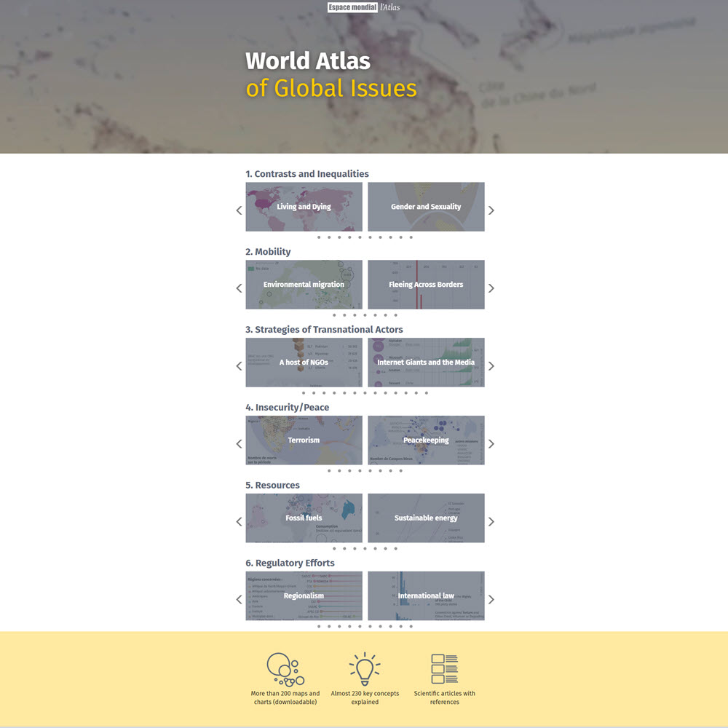This screenshot has height=728, width=728.
Task: Click the l'Atlas header link
Action: coord(390,7)
